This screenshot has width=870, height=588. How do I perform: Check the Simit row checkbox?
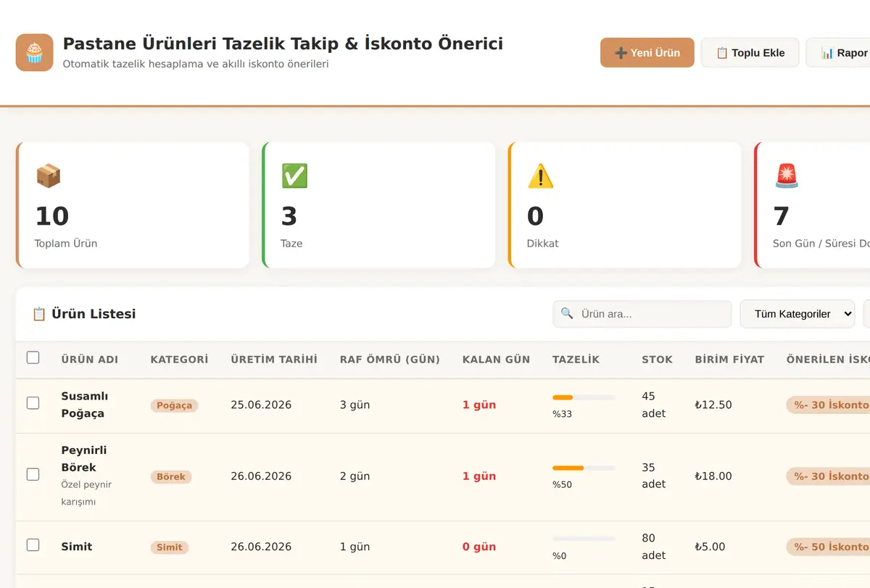click(33, 544)
